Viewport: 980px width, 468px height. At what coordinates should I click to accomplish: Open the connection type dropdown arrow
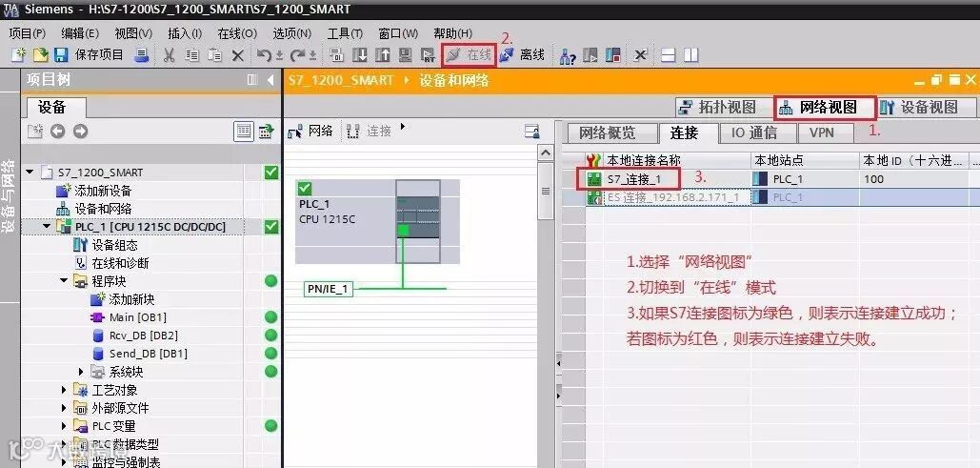coord(403,127)
